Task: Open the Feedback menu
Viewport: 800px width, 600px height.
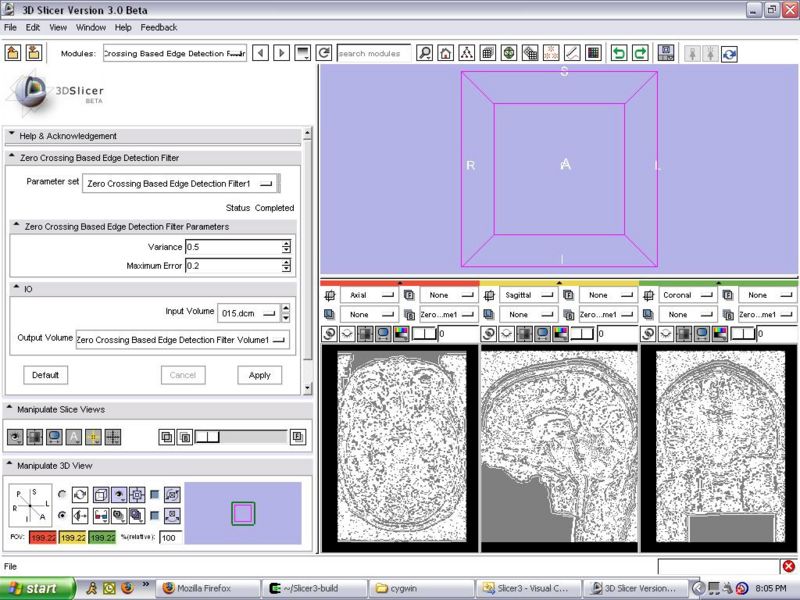Action: [158, 27]
